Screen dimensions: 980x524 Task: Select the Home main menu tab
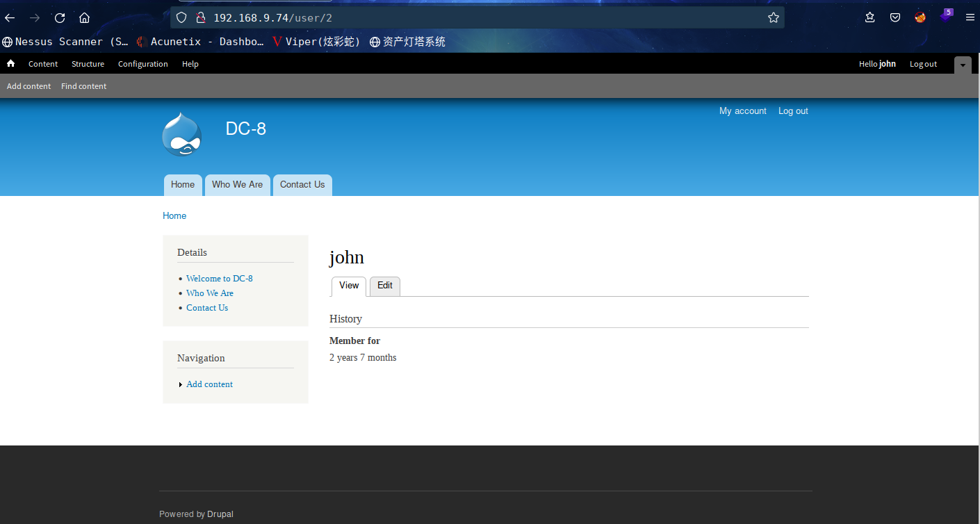[x=183, y=185]
